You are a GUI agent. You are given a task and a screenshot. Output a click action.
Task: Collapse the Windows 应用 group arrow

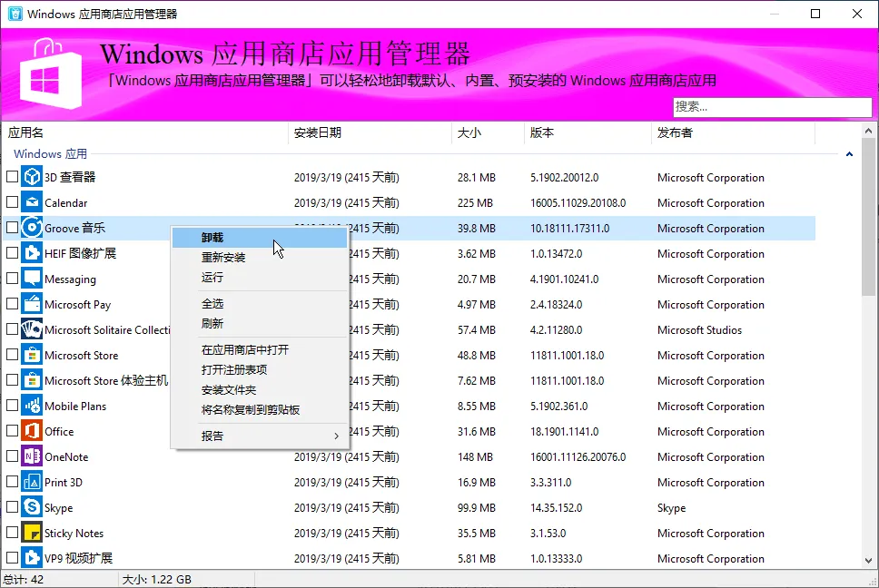pyautogui.click(x=849, y=154)
